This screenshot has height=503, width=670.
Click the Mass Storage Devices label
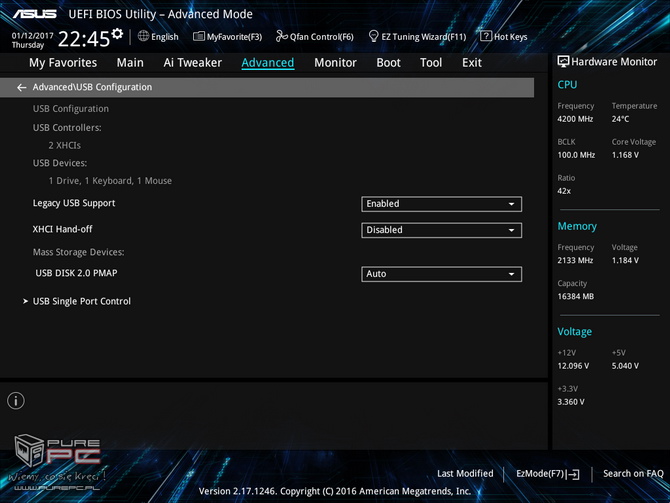79,252
